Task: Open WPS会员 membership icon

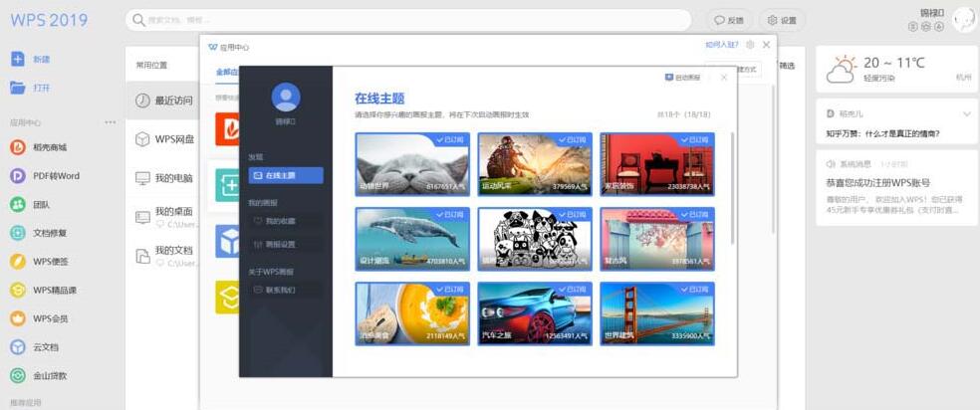Action: tap(18, 318)
